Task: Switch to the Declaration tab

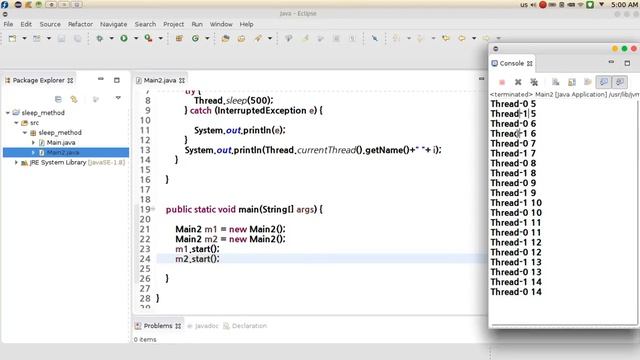Action: coord(245,326)
